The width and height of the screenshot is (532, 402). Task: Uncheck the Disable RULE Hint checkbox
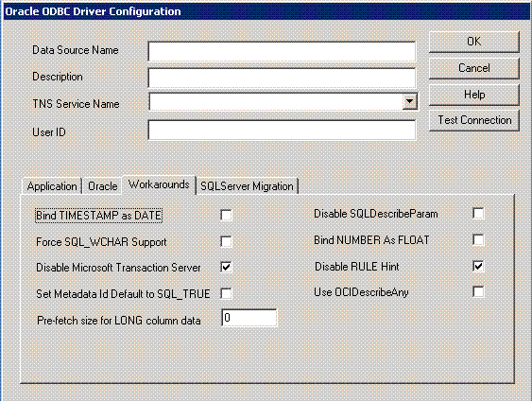click(x=478, y=266)
